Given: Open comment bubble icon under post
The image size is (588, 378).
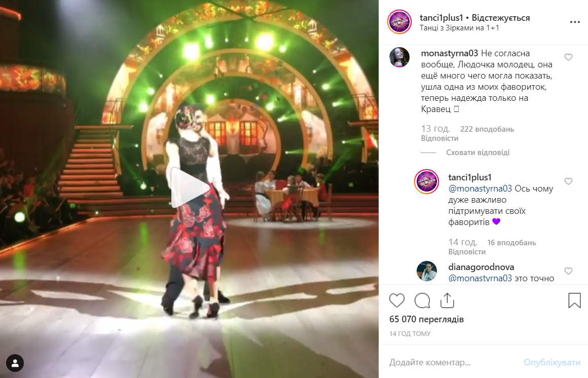Looking at the screenshot, I should (422, 301).
